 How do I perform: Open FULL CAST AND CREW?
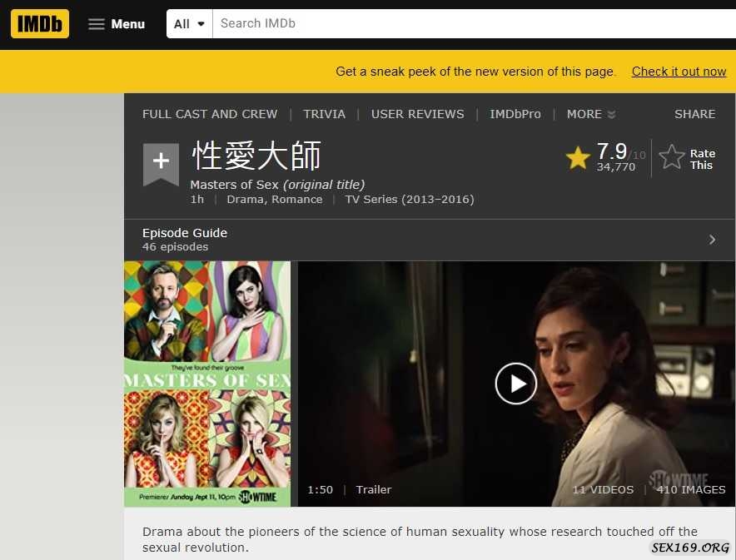[x=210, y=114]
